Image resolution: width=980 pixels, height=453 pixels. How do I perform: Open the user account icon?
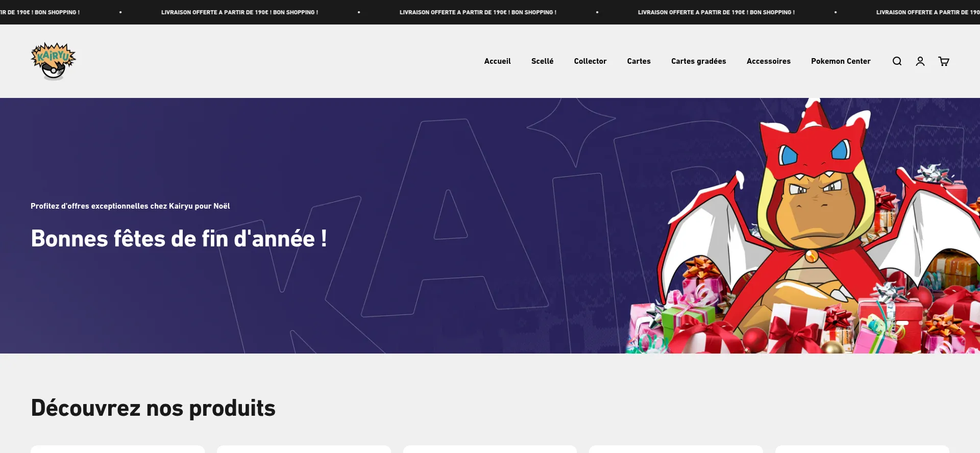click(x=920, y=61)
